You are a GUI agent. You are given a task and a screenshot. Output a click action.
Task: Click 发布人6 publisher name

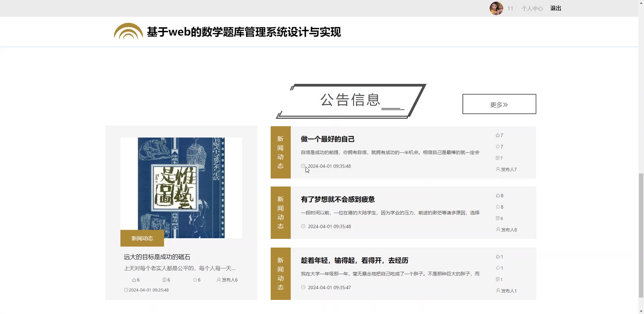pos(230,280)
